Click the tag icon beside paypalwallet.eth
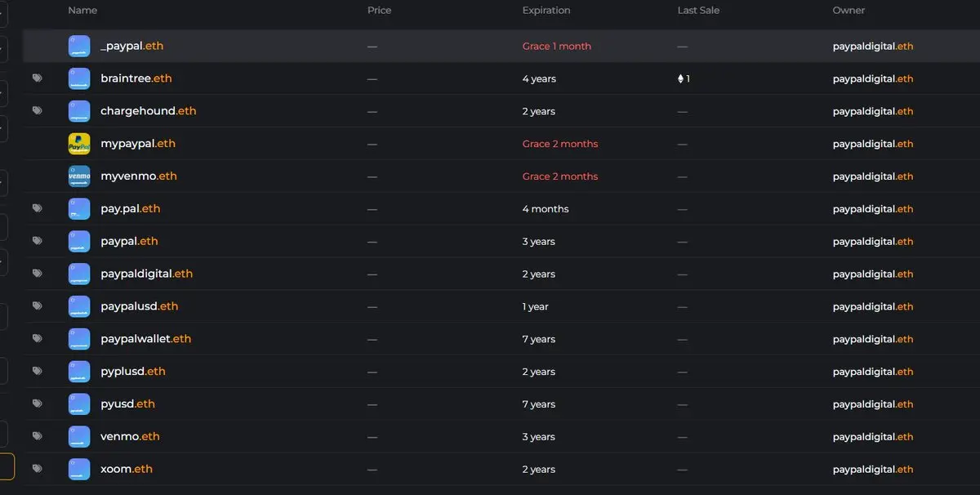This screenshot has width=980, height=495. click(x=37, y=339)
